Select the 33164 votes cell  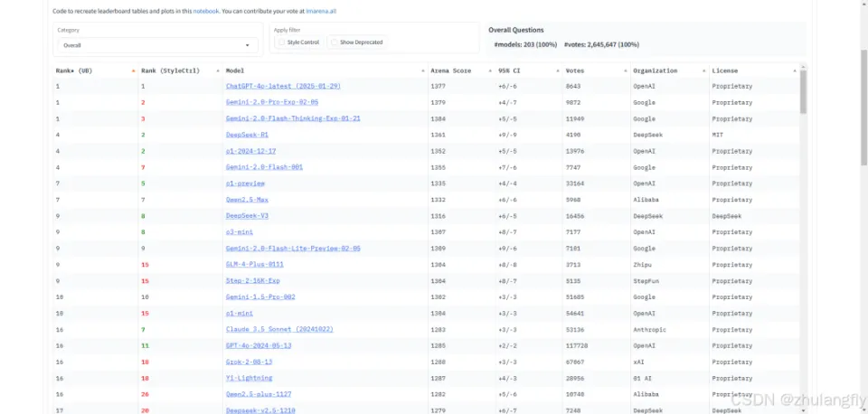pyautogui.click(x=575, y=183)
